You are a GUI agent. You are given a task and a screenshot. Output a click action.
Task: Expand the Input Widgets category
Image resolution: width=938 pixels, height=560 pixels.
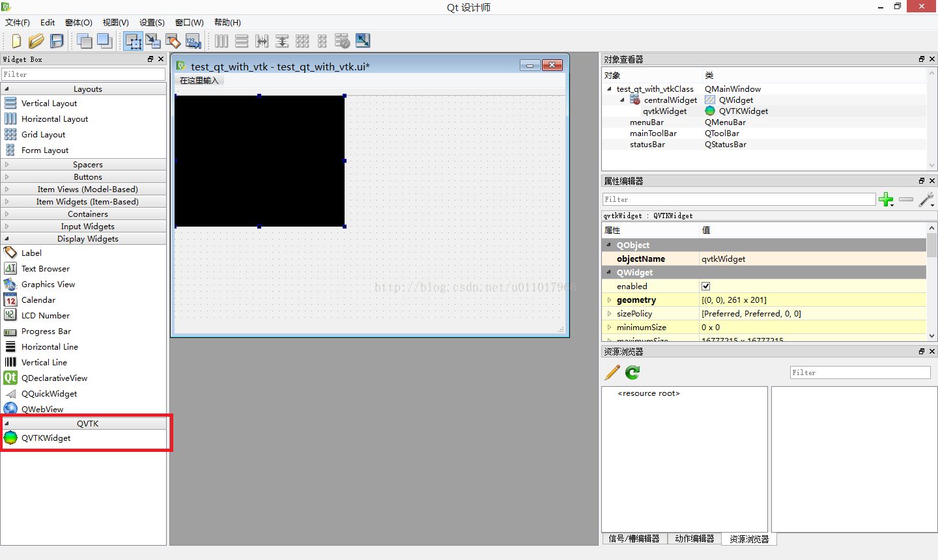[7, 227]
